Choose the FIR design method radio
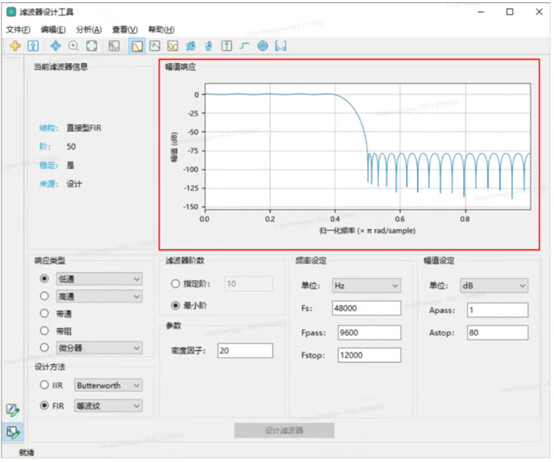Screen dimensions: 554x462 pyautogui.click(x=44, y=405)
